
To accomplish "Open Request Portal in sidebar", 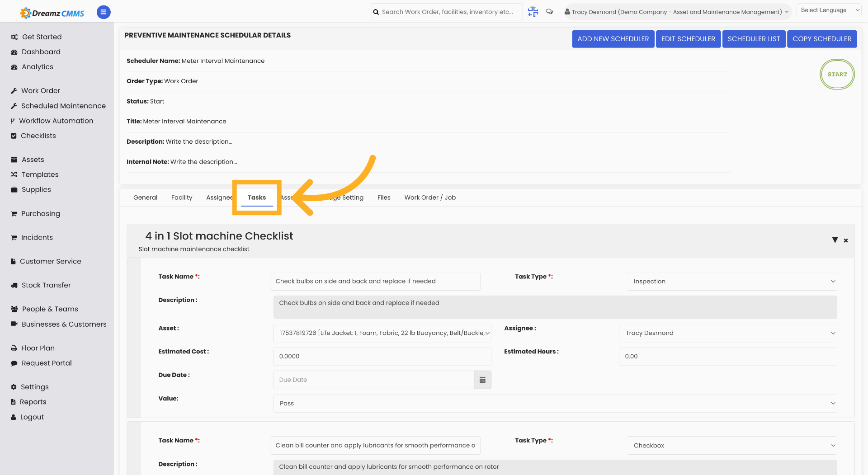I will pos(47,363).
